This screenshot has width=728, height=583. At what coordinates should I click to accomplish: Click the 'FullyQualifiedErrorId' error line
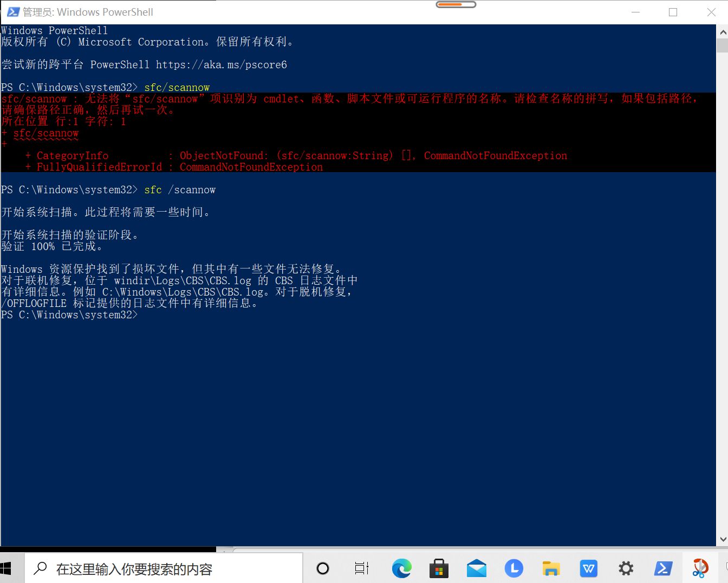(174, 167)
